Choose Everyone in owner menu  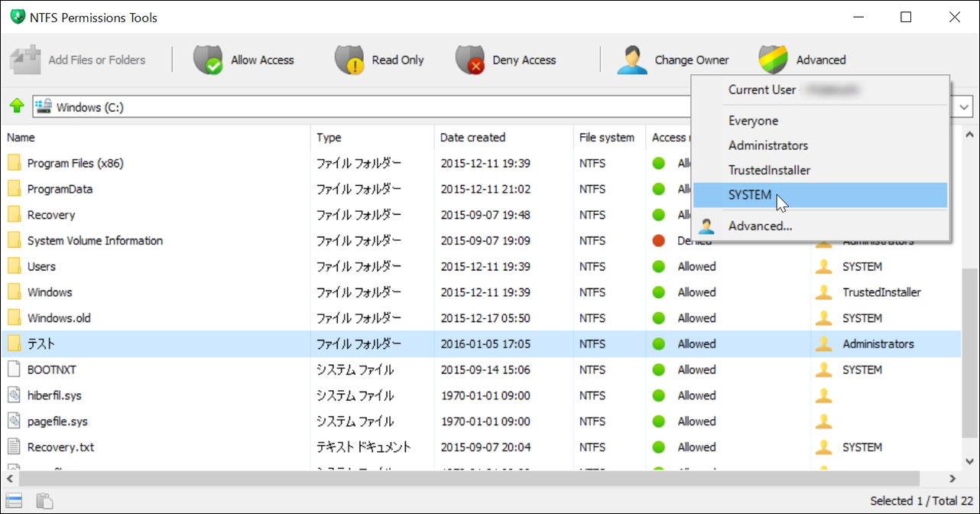(x=820, y=121)
